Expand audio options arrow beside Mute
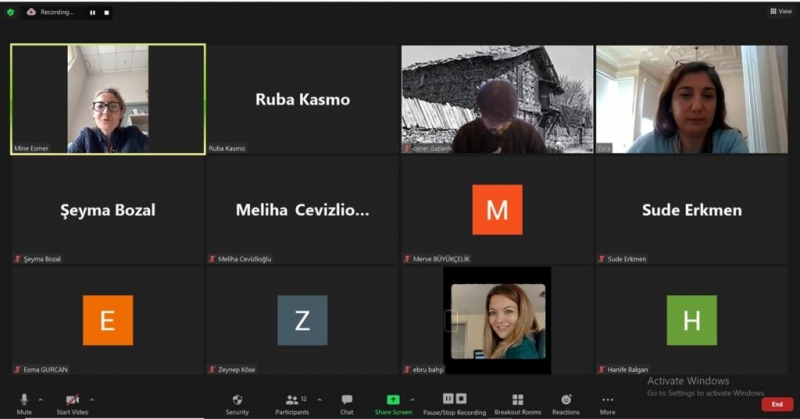Viewport: 800px width, 419px height. click(x=41, y=400)
